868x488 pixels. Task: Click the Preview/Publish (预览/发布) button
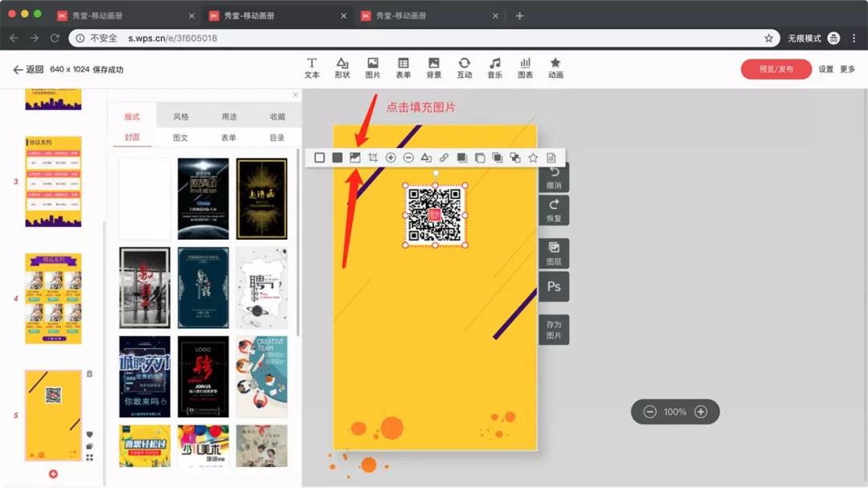click(776, 69)
